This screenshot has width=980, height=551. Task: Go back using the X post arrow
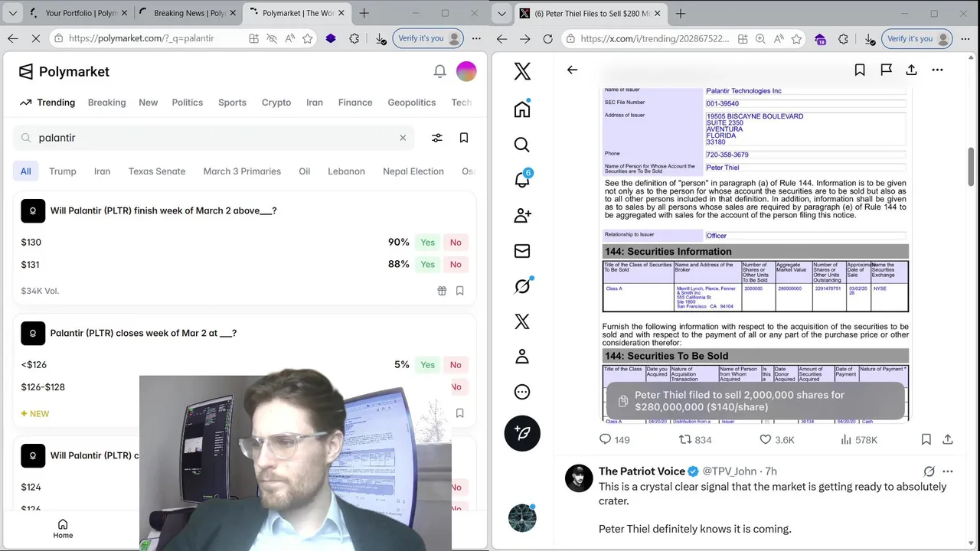pyautogui.click(x=572, y=70)
